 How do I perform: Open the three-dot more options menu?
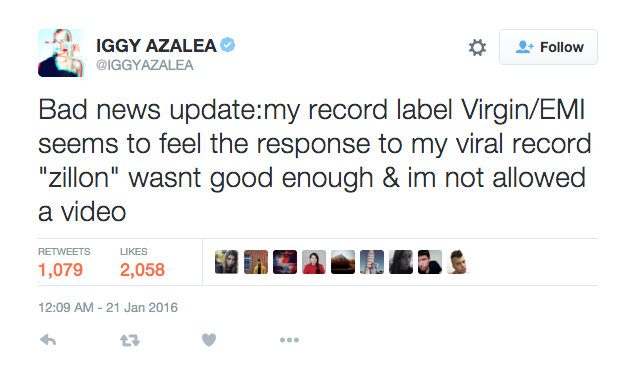point(290,340)
